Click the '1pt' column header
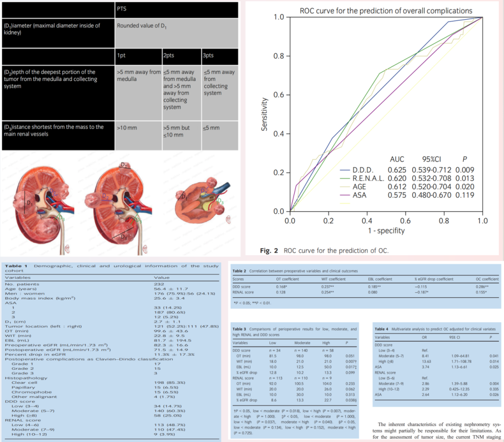 (x=138, y=56)
